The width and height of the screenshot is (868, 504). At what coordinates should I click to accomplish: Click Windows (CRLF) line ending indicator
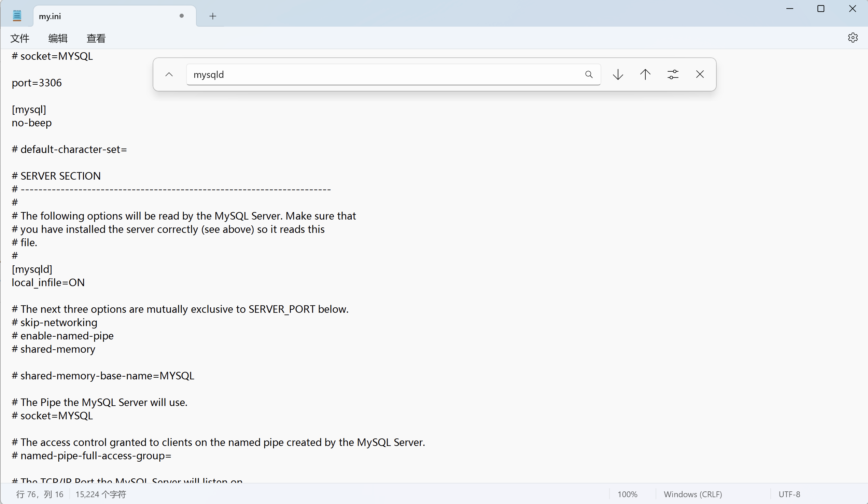tap(693, 494)
